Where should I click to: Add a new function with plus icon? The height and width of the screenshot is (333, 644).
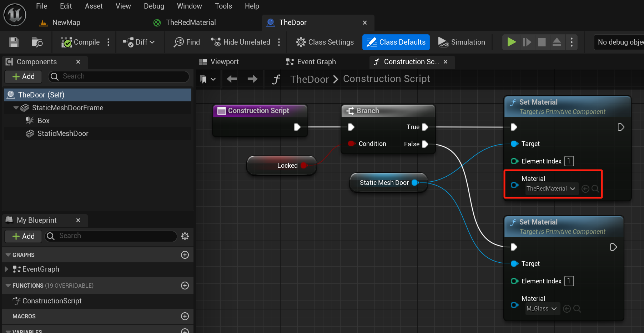185,286
